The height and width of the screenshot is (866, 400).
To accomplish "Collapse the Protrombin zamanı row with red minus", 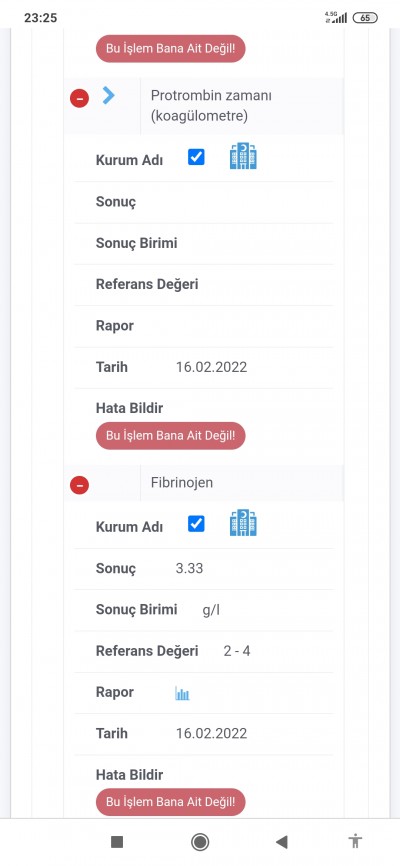I will 80,99.
